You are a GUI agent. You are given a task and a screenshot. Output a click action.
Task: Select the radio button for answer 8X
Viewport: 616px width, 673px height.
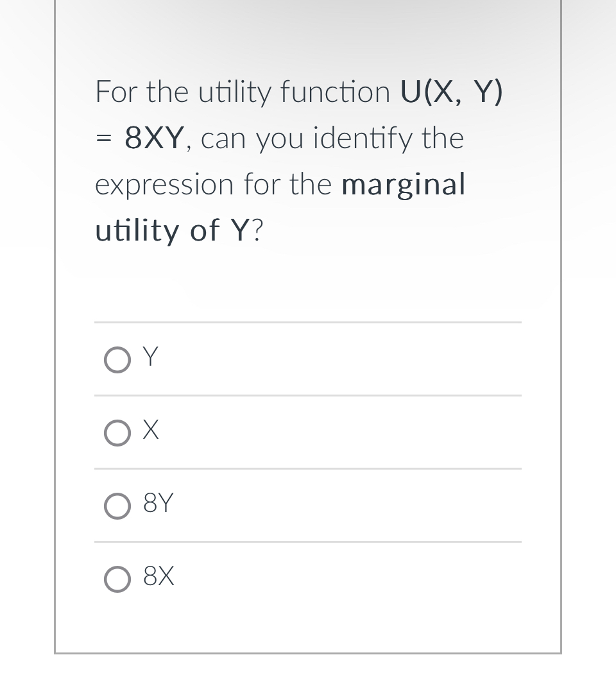[x=117, y=579]
